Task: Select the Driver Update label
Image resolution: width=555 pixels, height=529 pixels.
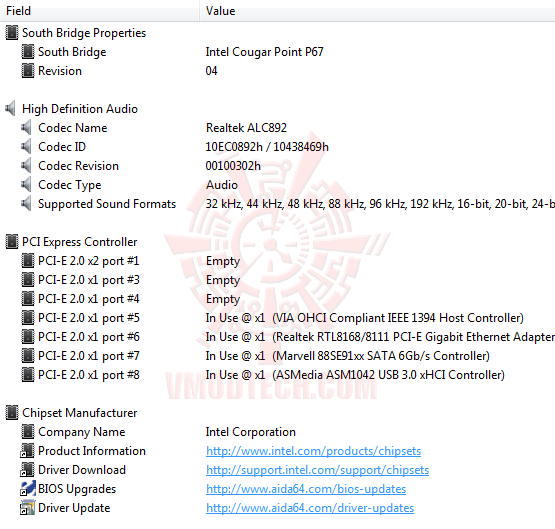Action: pyautogui.click(x=74, y=508)
